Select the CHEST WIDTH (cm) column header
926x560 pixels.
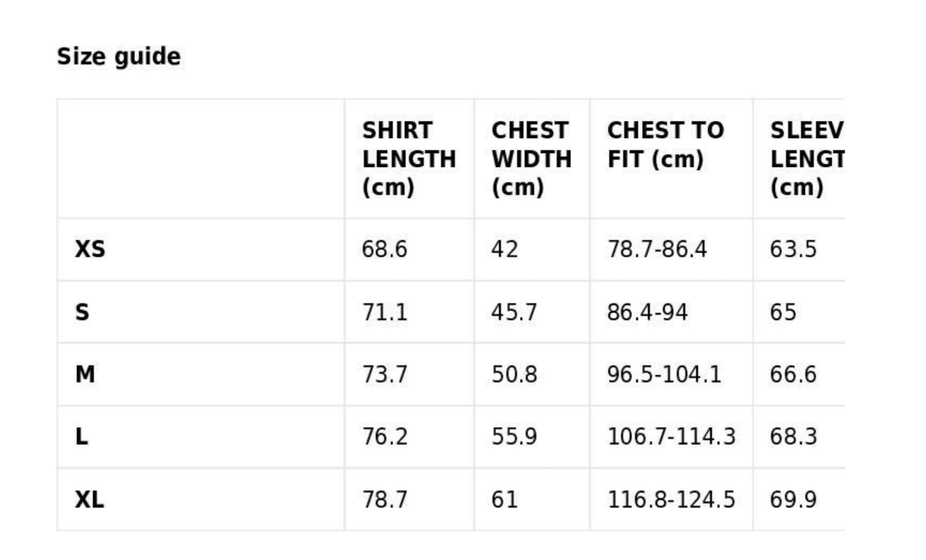[531, 159]
